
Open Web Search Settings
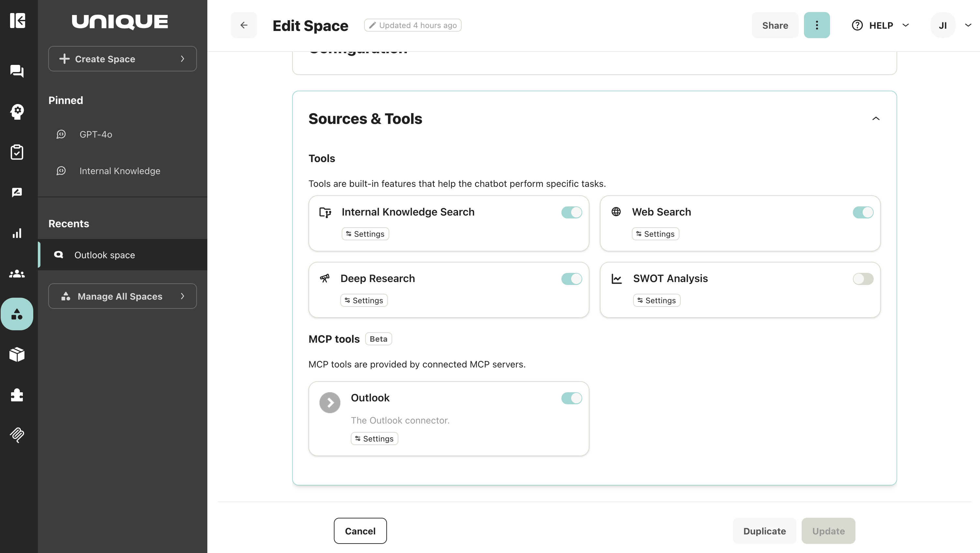[655, 233]
